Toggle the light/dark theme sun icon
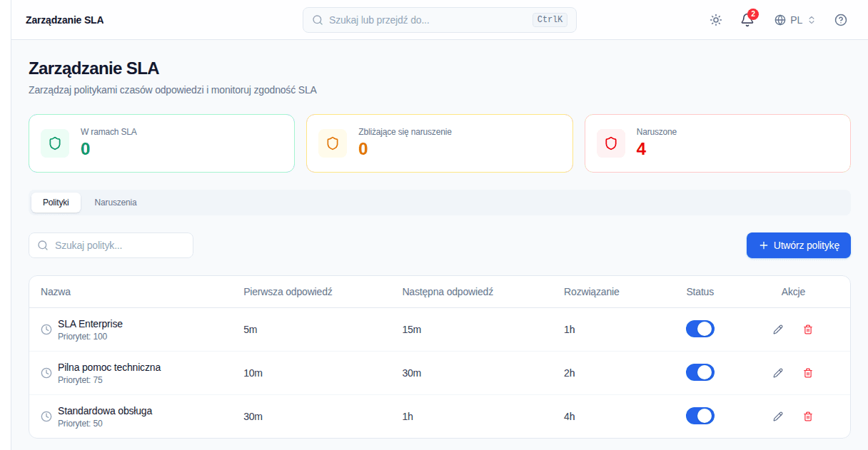Viewport: 868px width, 450px height. (716, 20)
